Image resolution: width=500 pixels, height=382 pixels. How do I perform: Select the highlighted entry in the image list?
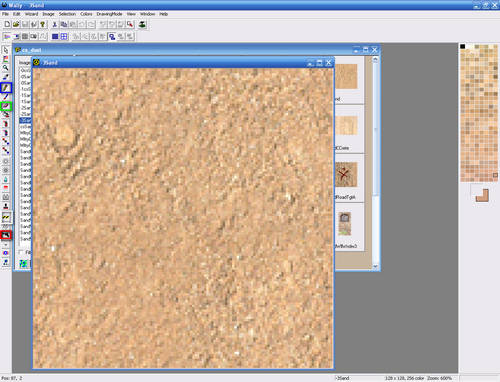pyautogui.click(x=25, y=120)
